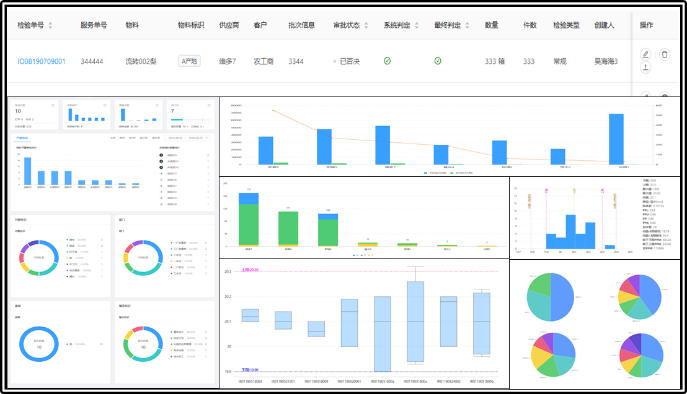
Task: Click the quantity cell 333 箱
Action: [x=495, y=61]
